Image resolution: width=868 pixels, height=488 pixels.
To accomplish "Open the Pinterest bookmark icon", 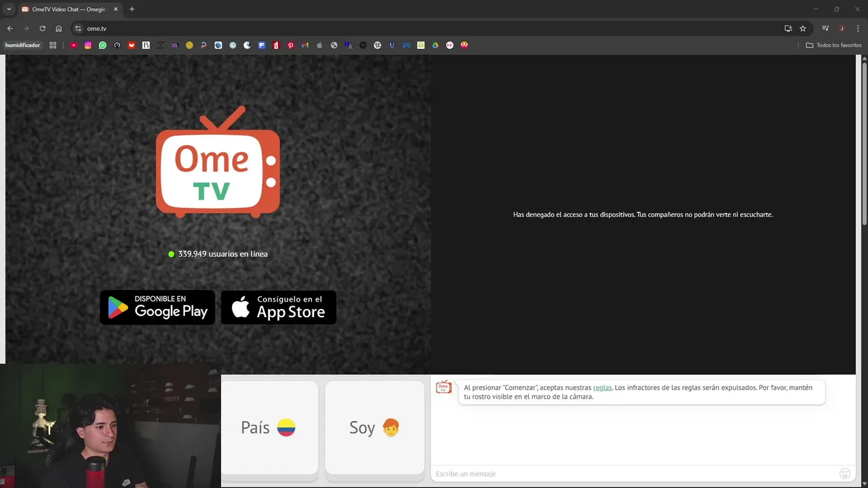I will click(290, 45).
